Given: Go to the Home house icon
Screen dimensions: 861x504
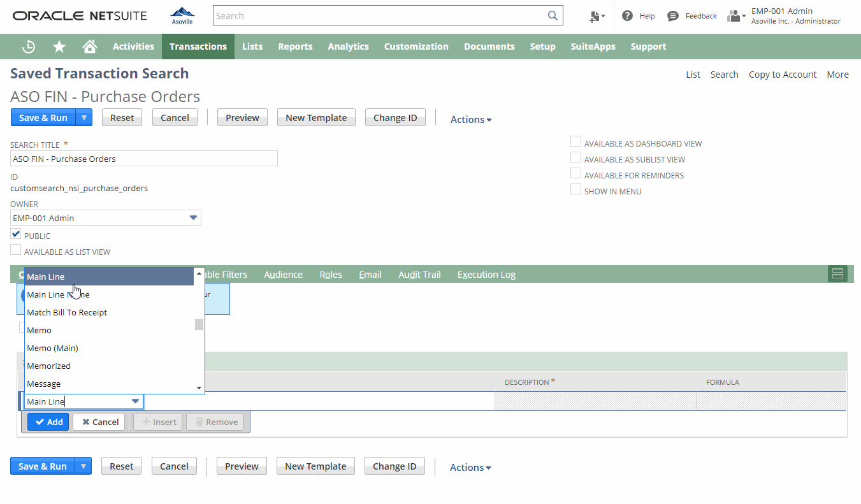Looking at the screenshot, I should 90,47.
